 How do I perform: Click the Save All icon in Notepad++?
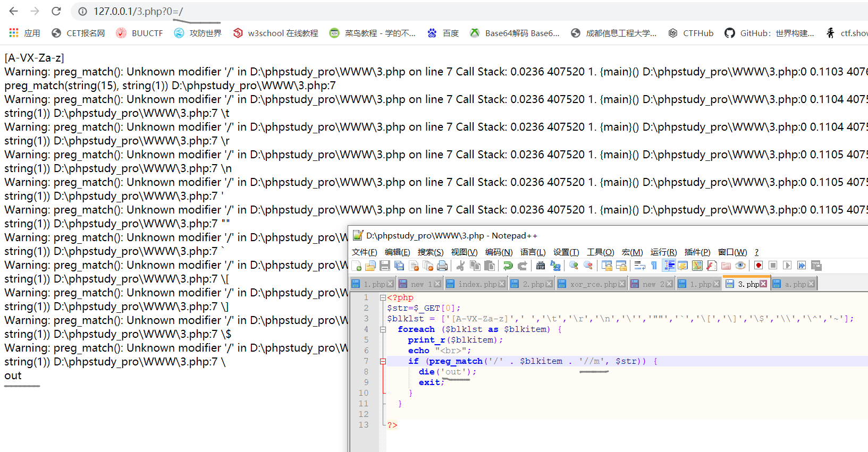(399, 266)
